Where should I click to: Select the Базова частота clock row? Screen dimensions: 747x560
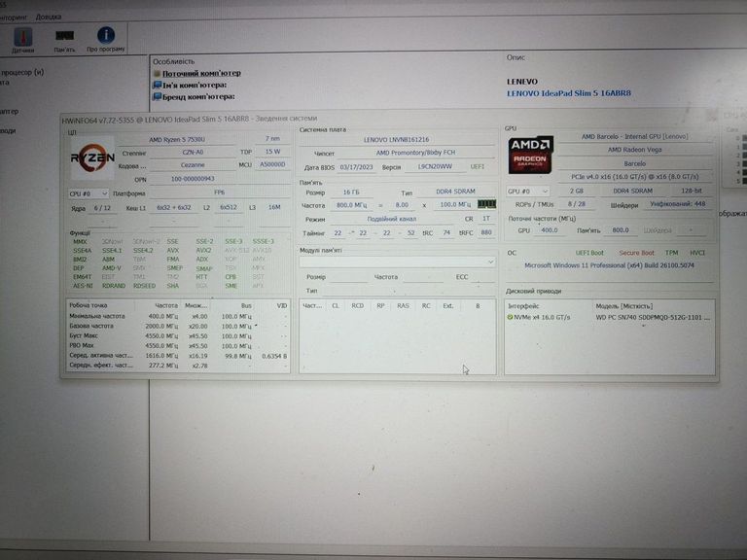point(177,327)
